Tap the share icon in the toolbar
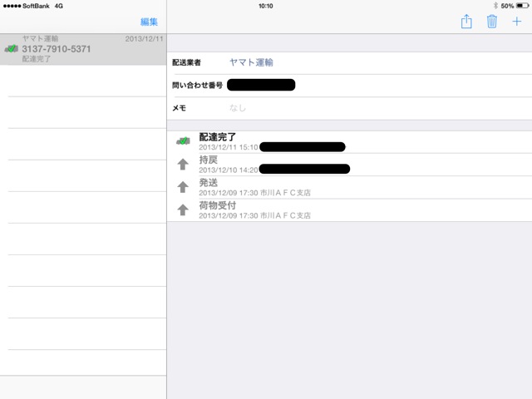 point(466,22)
